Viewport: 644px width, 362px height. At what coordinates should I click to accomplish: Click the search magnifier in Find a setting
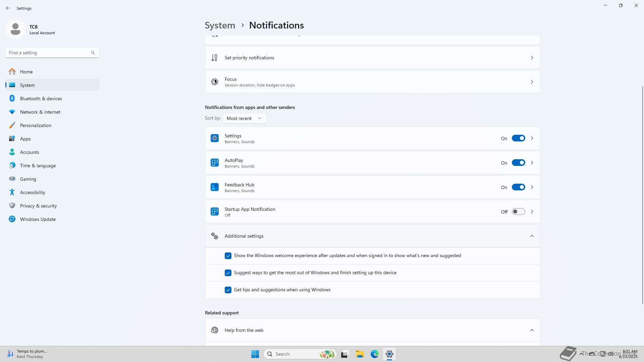pyautogui.click(x=93, y=53)
